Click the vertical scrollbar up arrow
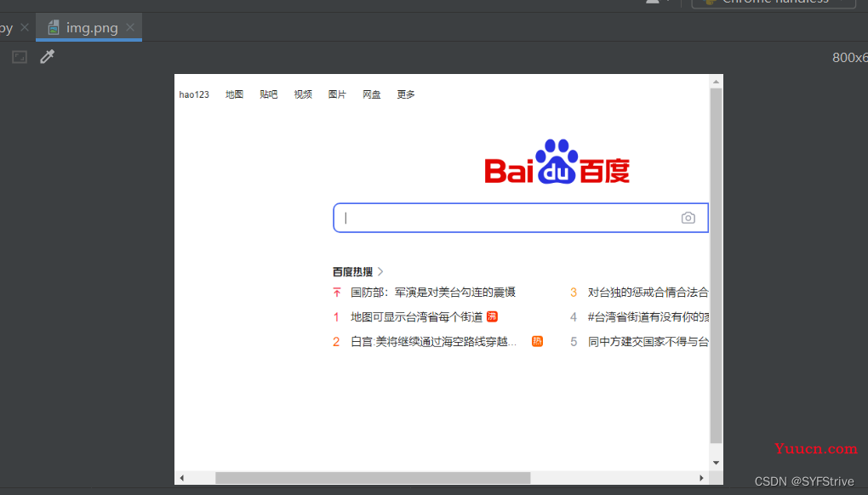Viewport: 868px width, 495px height. (x=717, y=82)
